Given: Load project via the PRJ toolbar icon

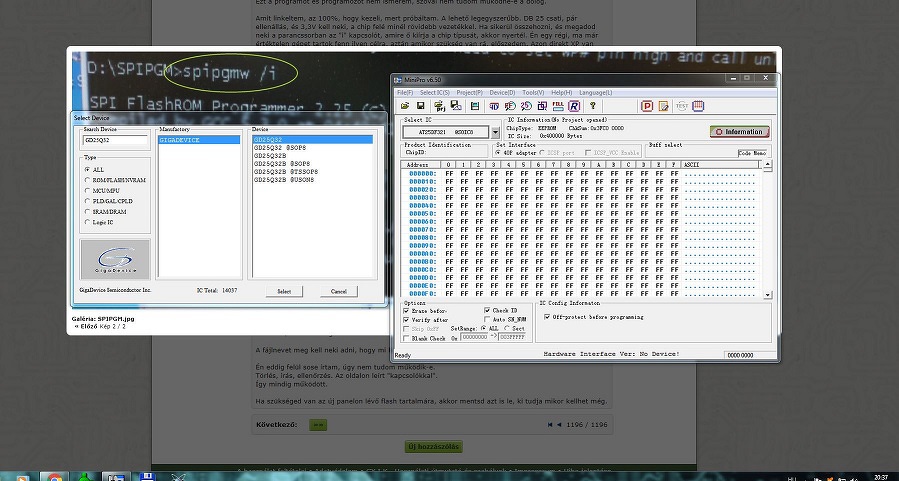Looking at the screenshot, I should coord(440,106).
